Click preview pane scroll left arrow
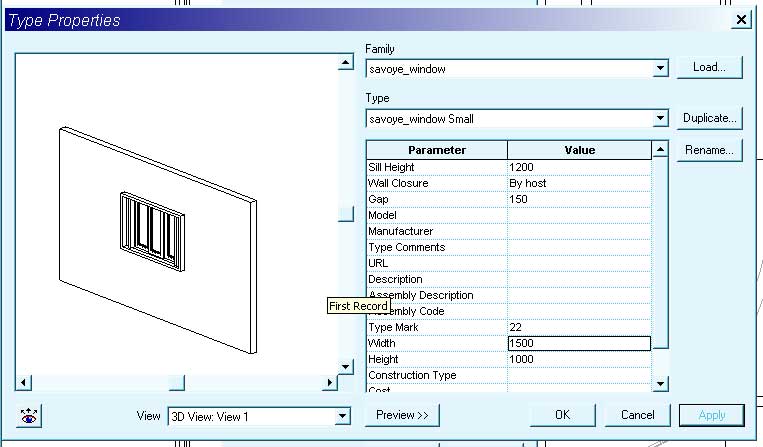The height and width of the screenshot is (447, 763). click(x=23, y=383)
